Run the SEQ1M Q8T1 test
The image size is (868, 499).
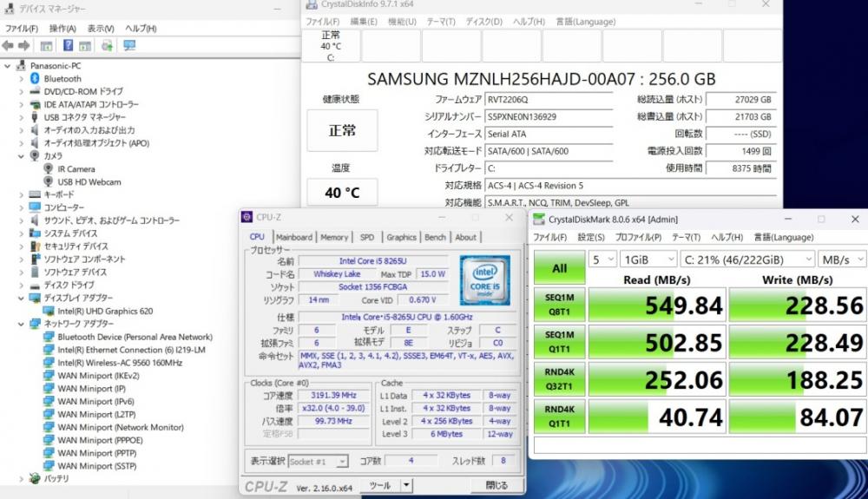click(560, 305)
